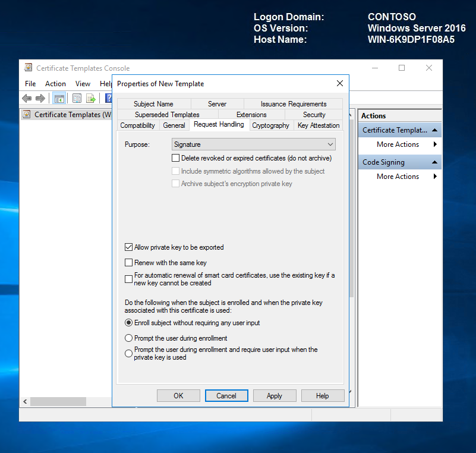Open the View menu
476x453 pixels.
point(83,83)
